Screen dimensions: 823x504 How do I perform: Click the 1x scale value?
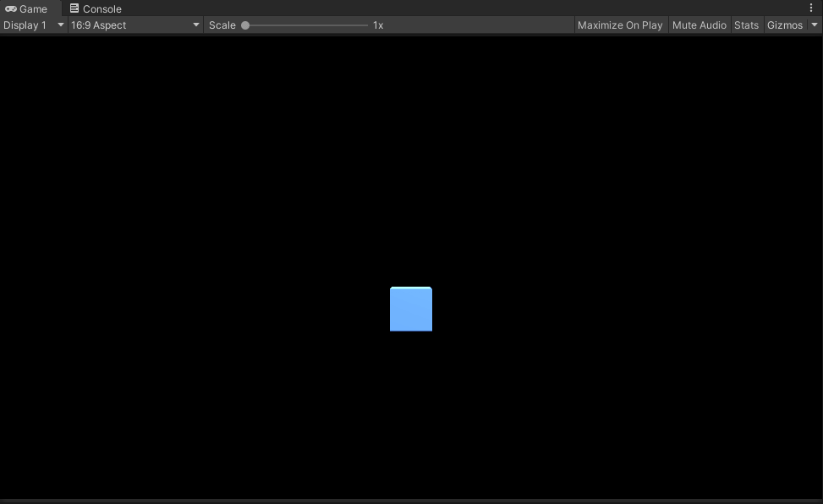coord(378,25)
